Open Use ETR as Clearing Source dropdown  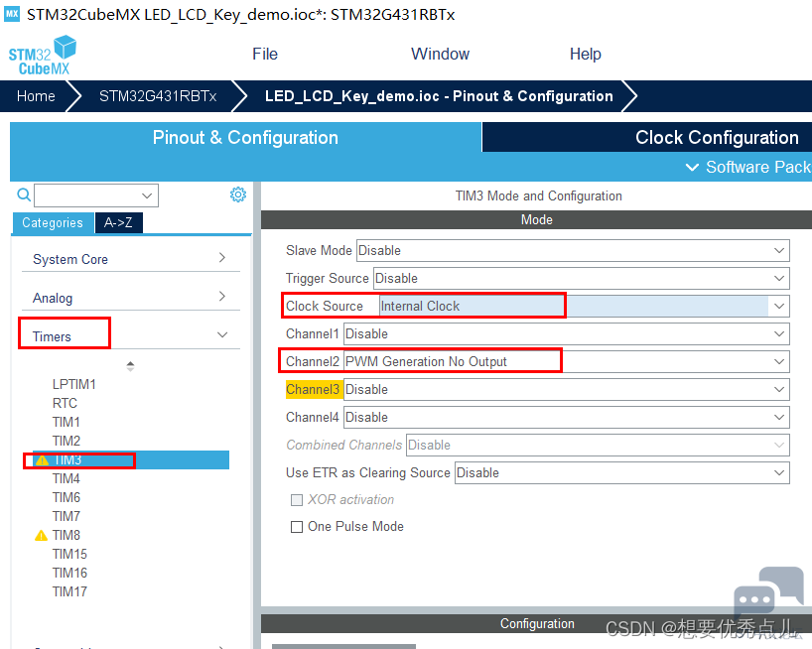[x=622, y=473]
